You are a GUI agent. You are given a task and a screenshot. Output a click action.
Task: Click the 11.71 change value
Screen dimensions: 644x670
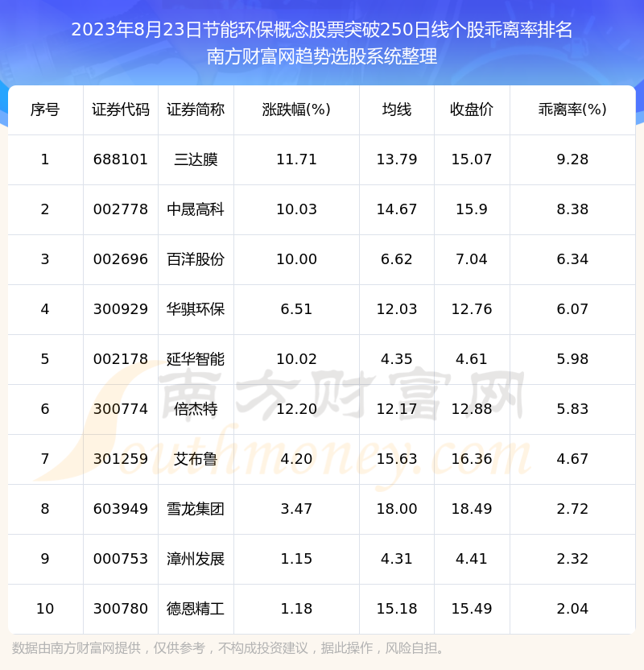(296, 159)
